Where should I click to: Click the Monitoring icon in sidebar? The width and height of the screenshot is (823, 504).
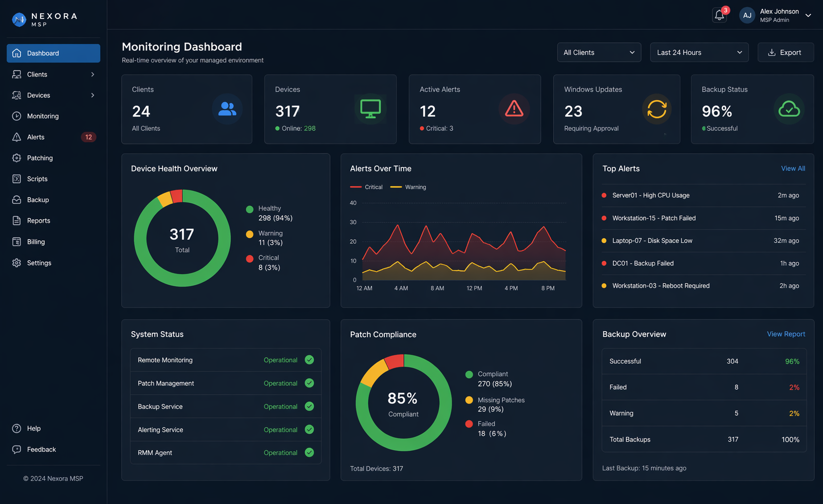click(x=17, y=116)
